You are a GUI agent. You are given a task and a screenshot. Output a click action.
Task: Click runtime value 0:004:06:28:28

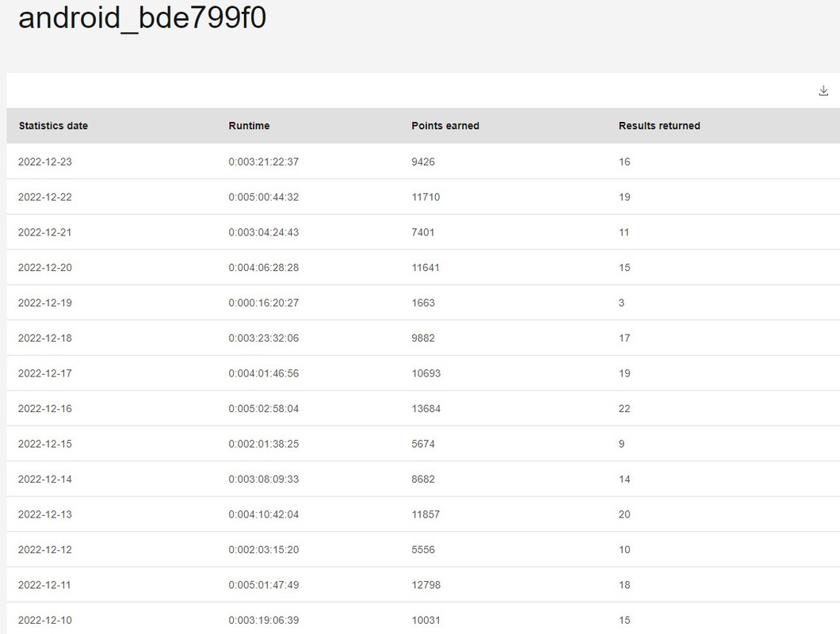(x=264, y=267)
